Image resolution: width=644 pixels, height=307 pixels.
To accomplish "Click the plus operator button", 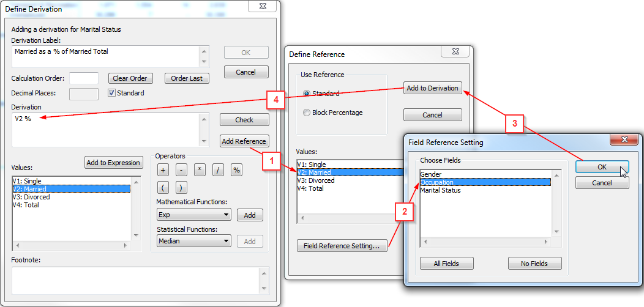I will (x=163, y=170).
